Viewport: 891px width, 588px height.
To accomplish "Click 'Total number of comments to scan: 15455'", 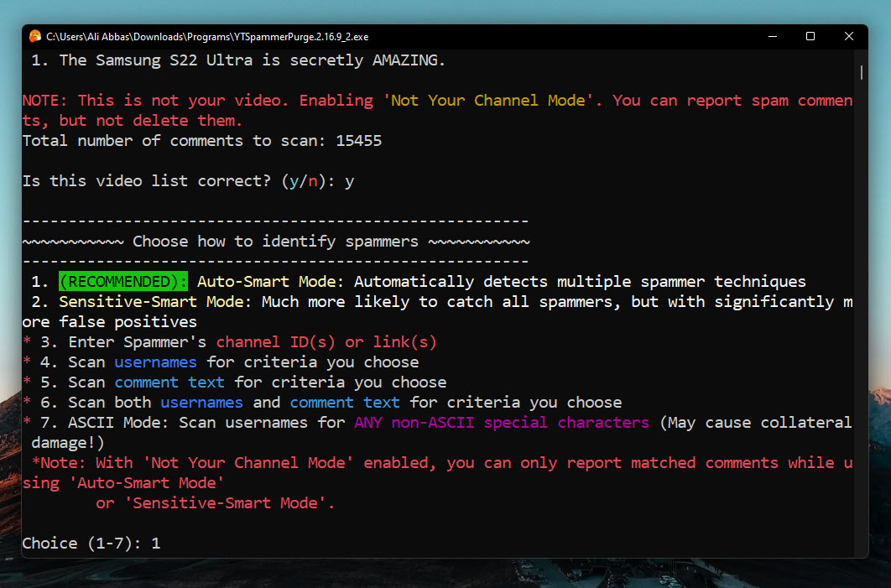I will (202, 141).
